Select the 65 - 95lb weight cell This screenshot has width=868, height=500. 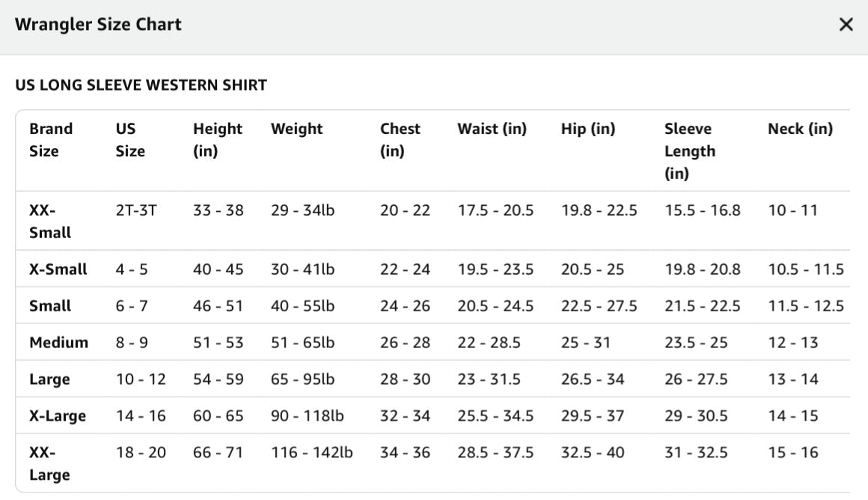pos(302,379)
